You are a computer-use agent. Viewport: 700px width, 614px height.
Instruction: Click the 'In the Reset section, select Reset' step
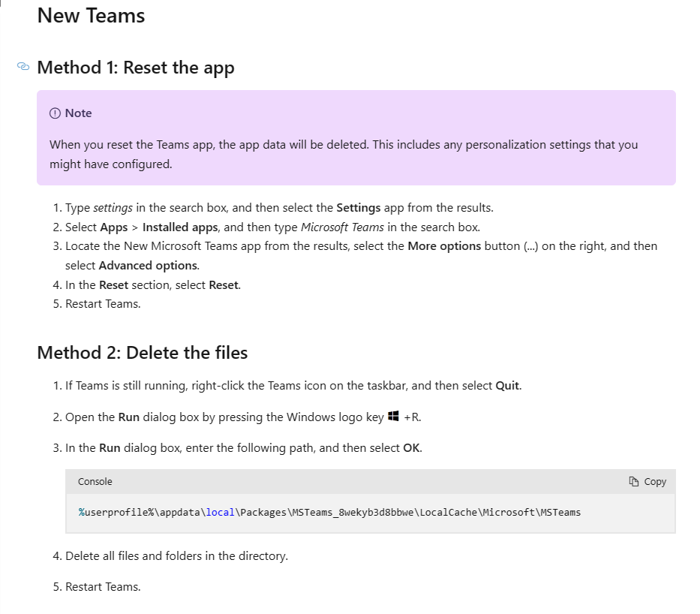point(153,285)
